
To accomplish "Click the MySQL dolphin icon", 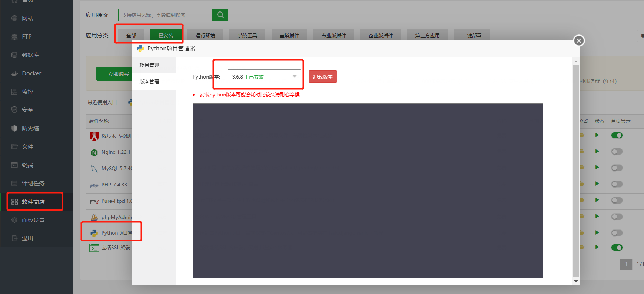I will pos(94,169).
